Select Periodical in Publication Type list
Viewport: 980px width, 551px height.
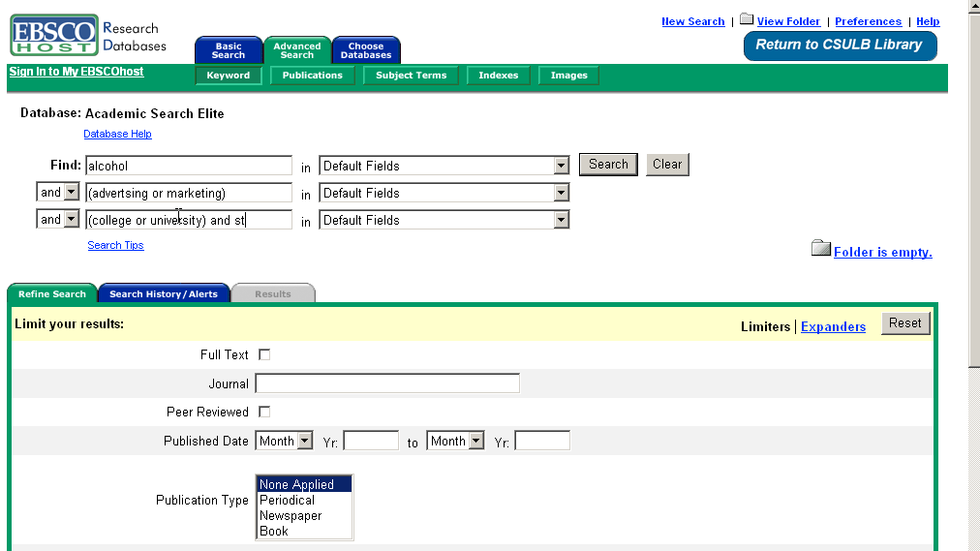coord(304,500)
